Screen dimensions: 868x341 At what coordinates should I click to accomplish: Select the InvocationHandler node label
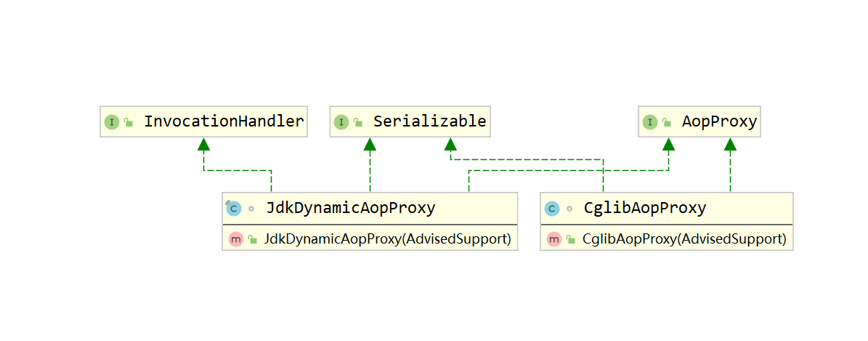[223, 121]
